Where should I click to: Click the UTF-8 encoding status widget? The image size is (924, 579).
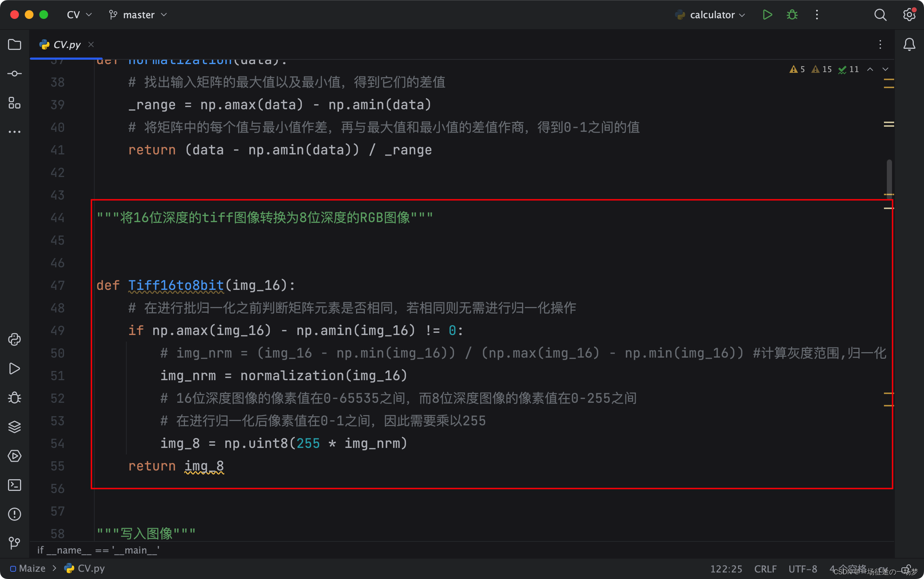[803, 569]
